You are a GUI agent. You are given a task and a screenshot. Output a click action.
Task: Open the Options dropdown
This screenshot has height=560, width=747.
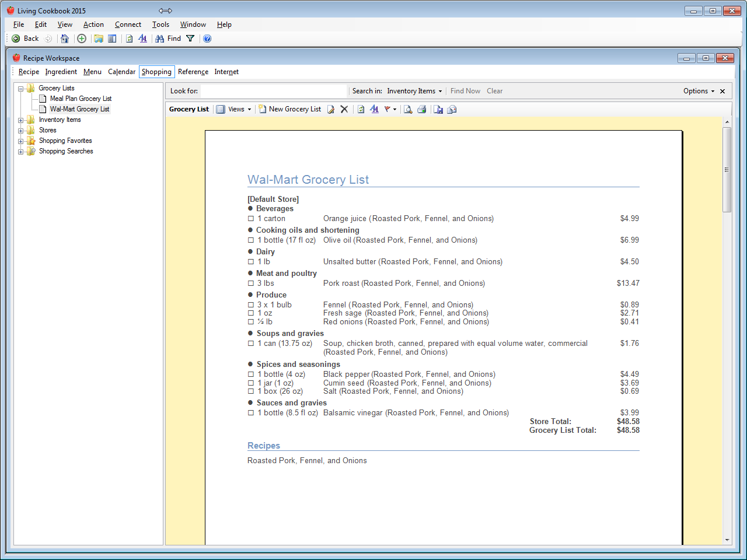[699, 91]
